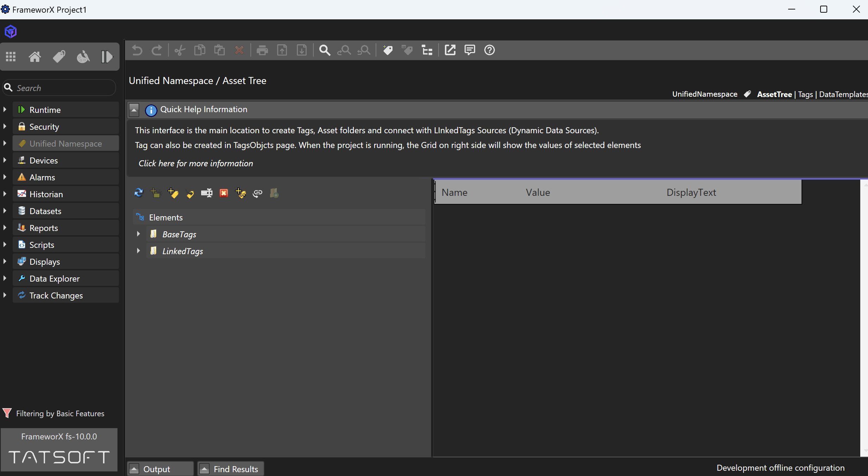Expand the Datasets section arrow

pos(5,211)
